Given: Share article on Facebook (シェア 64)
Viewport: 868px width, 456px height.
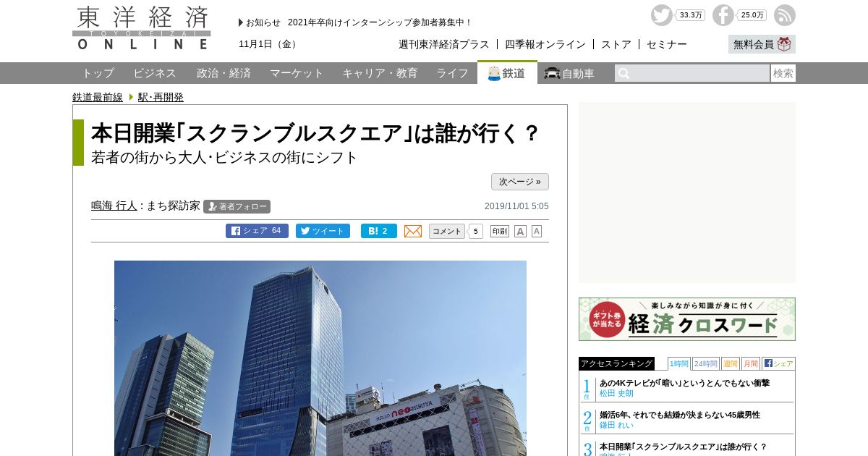Looking at the screenshot, I should point(257,231).
